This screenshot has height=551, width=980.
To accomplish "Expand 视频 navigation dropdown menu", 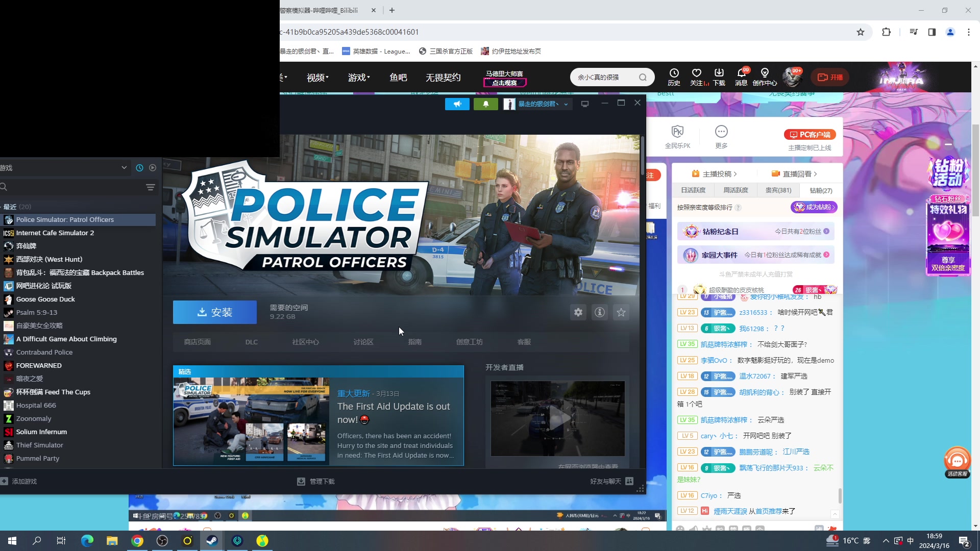I will pos(317,78).
